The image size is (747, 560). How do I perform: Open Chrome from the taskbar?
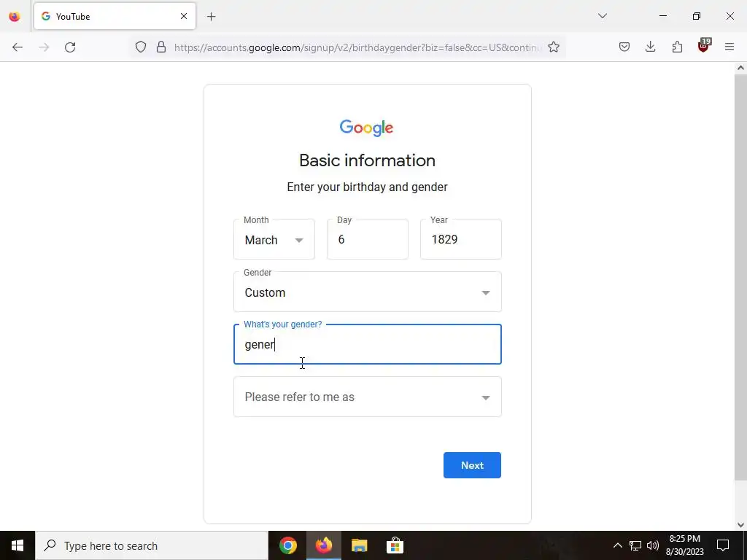coord(287,545)
